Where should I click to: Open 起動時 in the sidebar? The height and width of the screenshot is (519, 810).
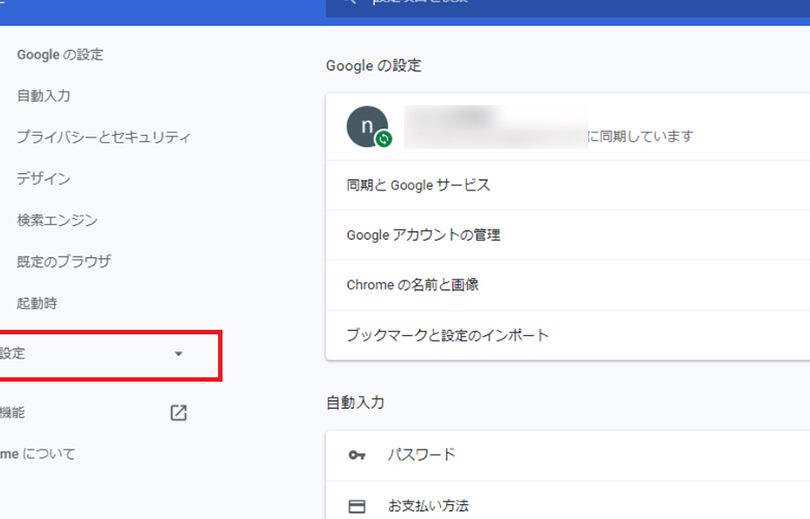tap(37, 303)
